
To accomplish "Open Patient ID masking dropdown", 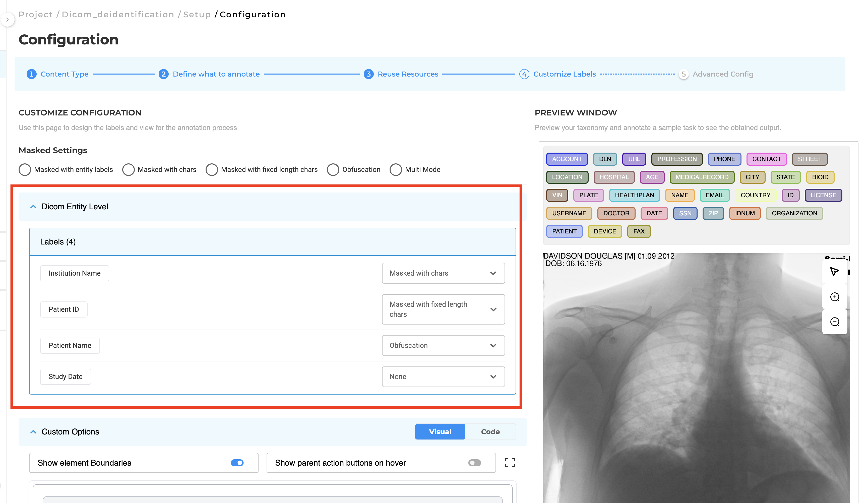I will (x=443, y=309).
